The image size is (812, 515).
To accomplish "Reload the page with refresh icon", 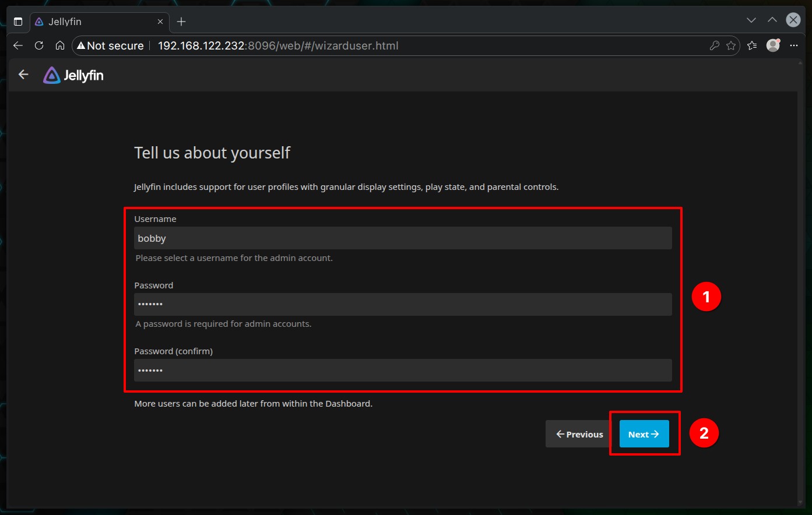I will 39,45.
